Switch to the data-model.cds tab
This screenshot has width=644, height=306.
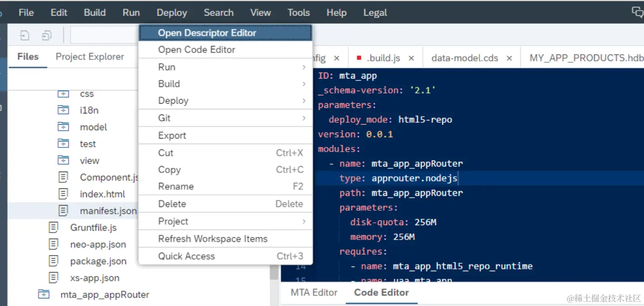coord(465,58)
